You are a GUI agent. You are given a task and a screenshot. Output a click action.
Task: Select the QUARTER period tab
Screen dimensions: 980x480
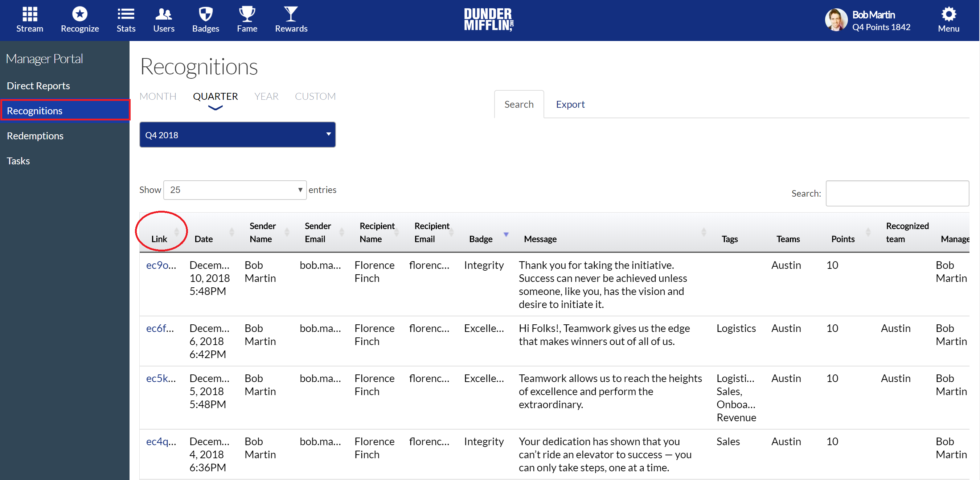click(x=215, y=96)
